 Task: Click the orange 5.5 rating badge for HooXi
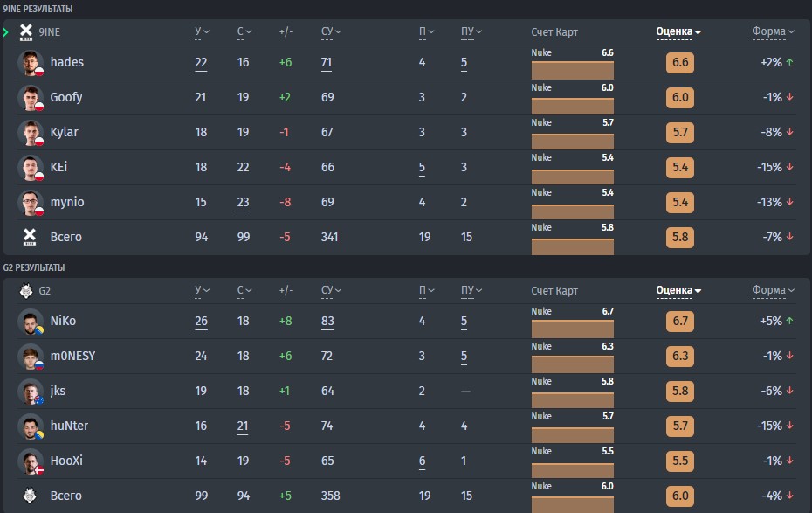pyautogui.click(x=680, y=461)
